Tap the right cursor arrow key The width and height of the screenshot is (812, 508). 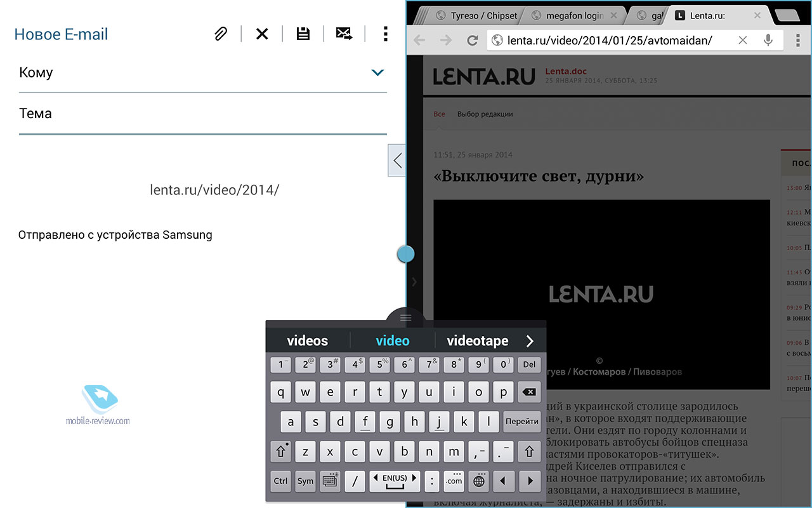[529, 481]
